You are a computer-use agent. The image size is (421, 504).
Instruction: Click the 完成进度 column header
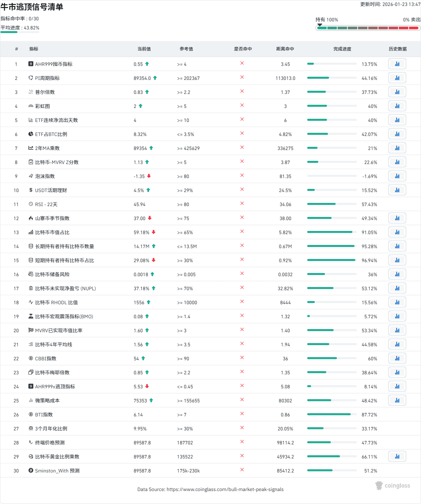pos(342,49)
